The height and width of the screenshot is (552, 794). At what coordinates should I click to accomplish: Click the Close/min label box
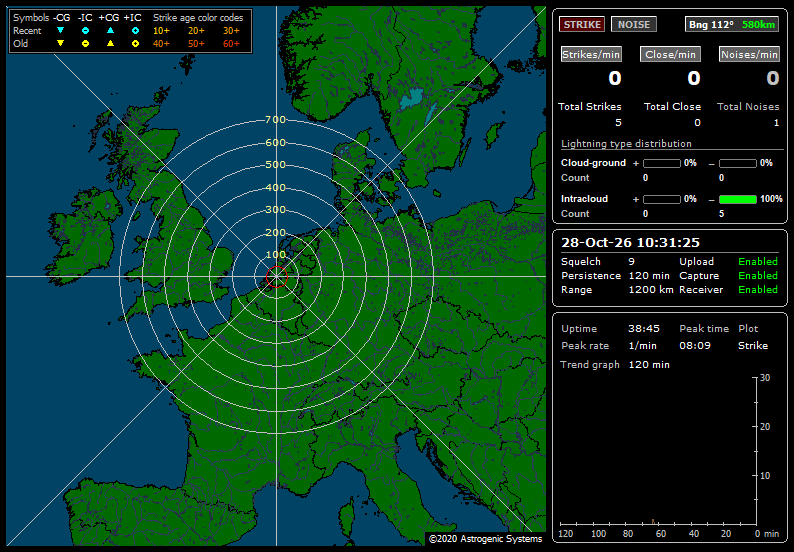coord(670,54)
